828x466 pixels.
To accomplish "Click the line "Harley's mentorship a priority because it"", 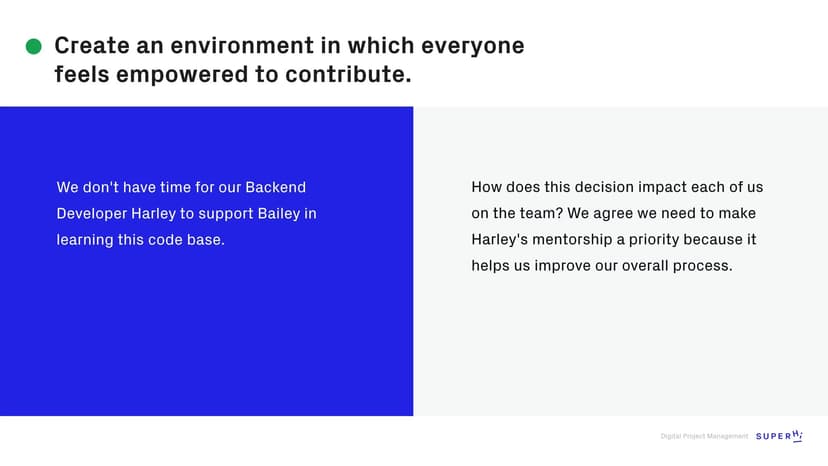I will tap(614, 240).
